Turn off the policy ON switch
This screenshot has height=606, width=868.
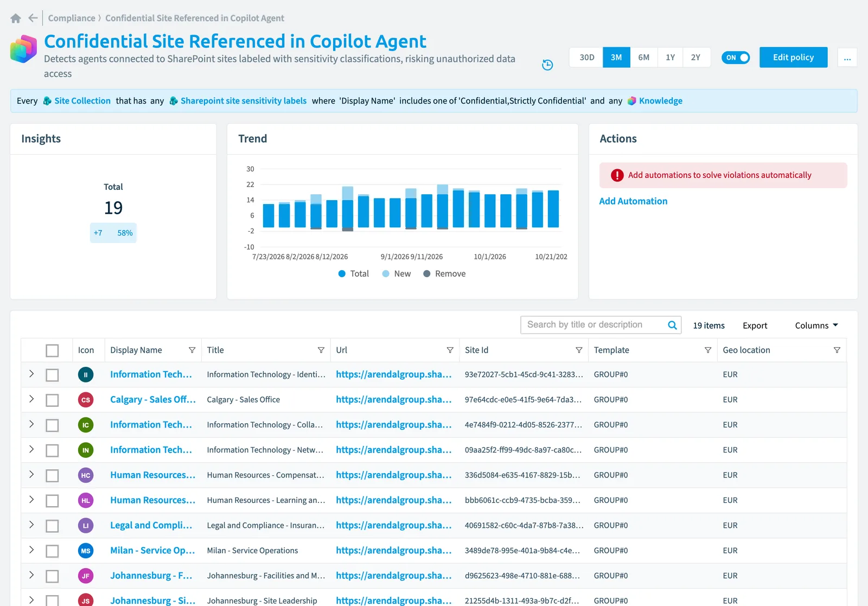736,58
